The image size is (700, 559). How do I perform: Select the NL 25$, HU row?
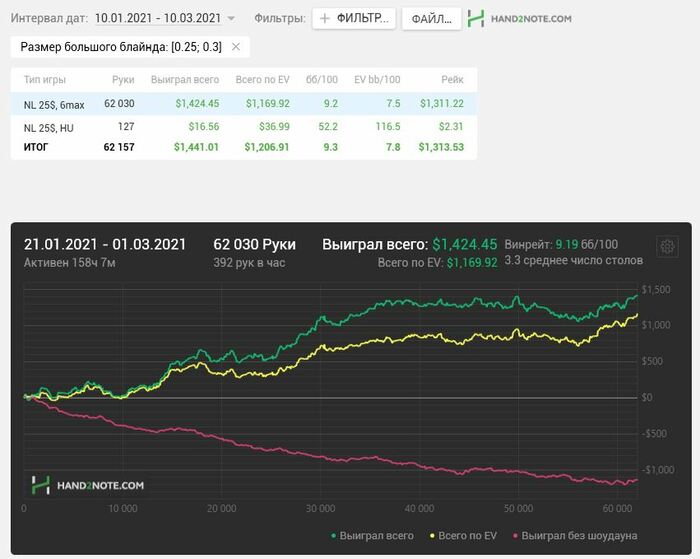244,127
